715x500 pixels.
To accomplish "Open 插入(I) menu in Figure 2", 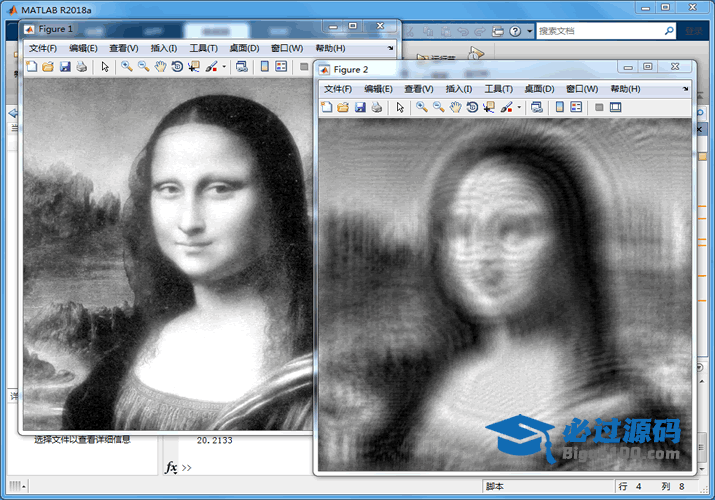I will pyautogui.click(x=459, y=89).
